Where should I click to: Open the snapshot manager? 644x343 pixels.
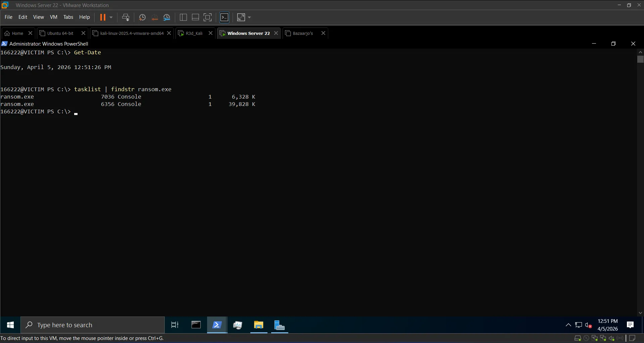tap(167, 17)
